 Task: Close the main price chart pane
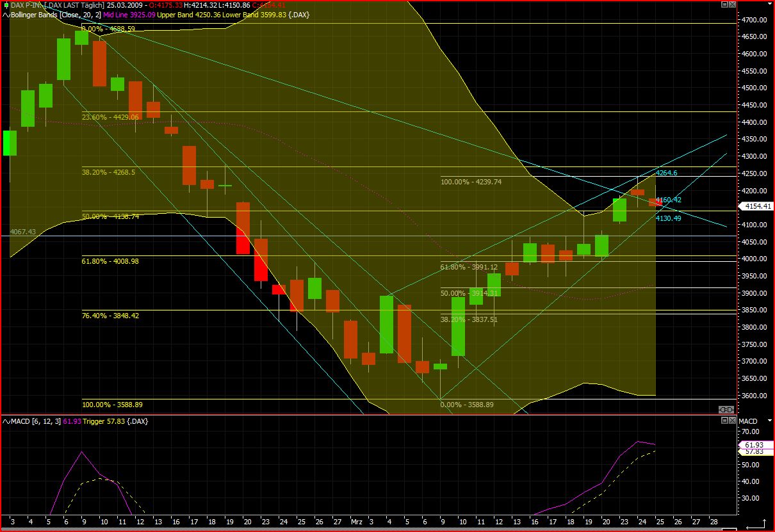[732, 4]
